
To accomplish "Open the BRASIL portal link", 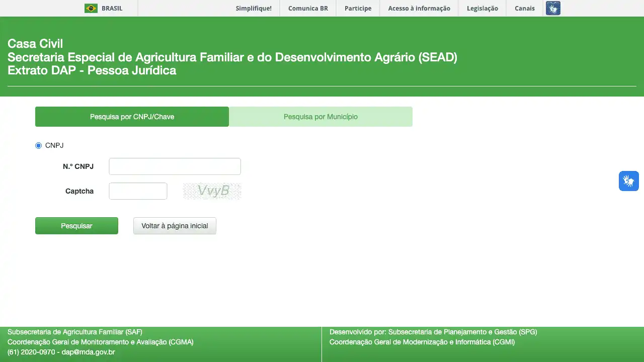I will click(x=112, y=9).
